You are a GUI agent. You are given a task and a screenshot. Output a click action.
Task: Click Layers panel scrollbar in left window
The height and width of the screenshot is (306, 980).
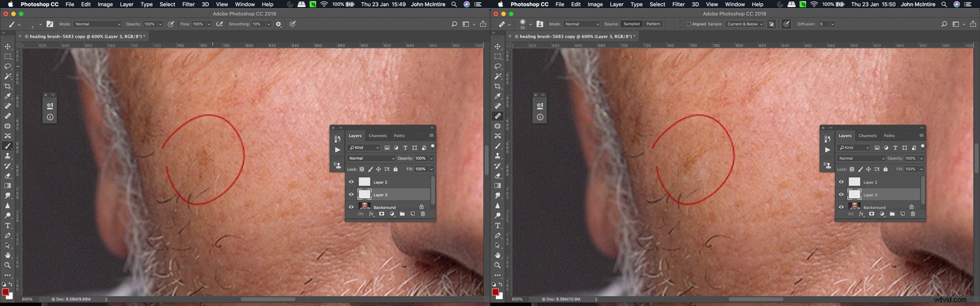tap(432, 191)
